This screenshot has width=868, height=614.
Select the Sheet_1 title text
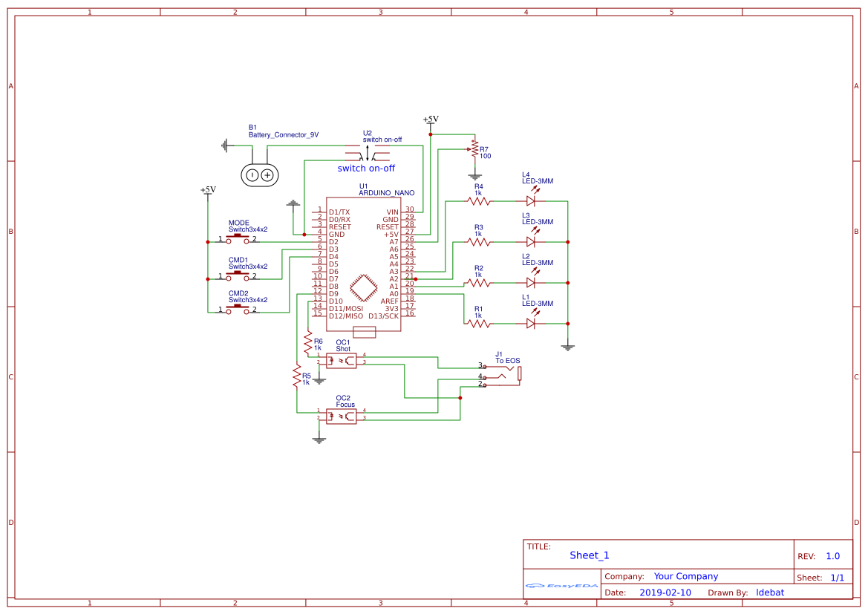coord(589,555)
